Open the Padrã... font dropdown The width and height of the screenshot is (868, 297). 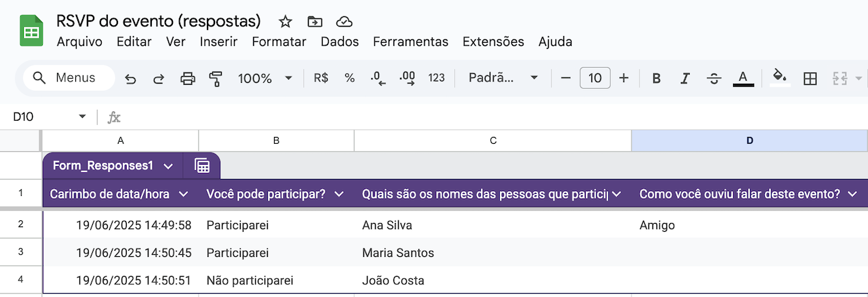pos(503,78)
